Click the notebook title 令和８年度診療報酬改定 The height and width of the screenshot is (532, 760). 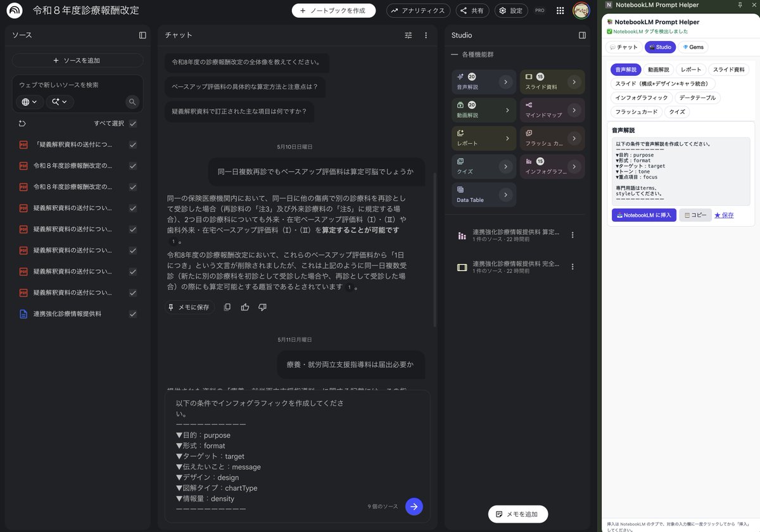(86, 11)
